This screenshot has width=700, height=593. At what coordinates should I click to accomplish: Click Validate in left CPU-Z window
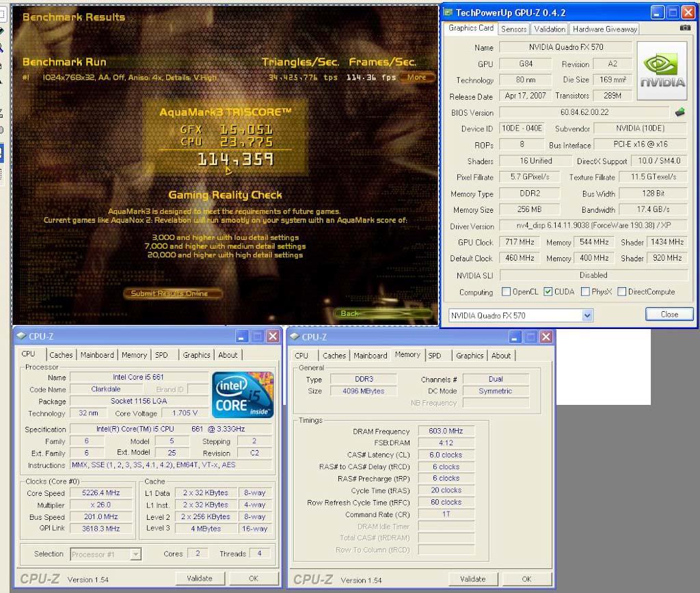point(199,578)
